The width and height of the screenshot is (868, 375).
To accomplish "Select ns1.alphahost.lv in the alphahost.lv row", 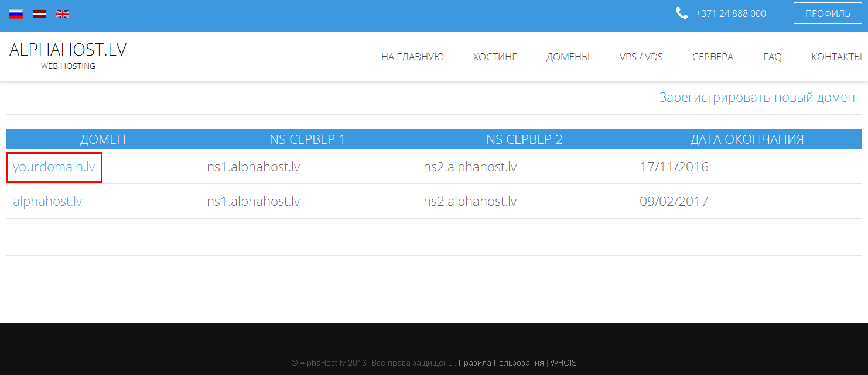I will point(254,202).
